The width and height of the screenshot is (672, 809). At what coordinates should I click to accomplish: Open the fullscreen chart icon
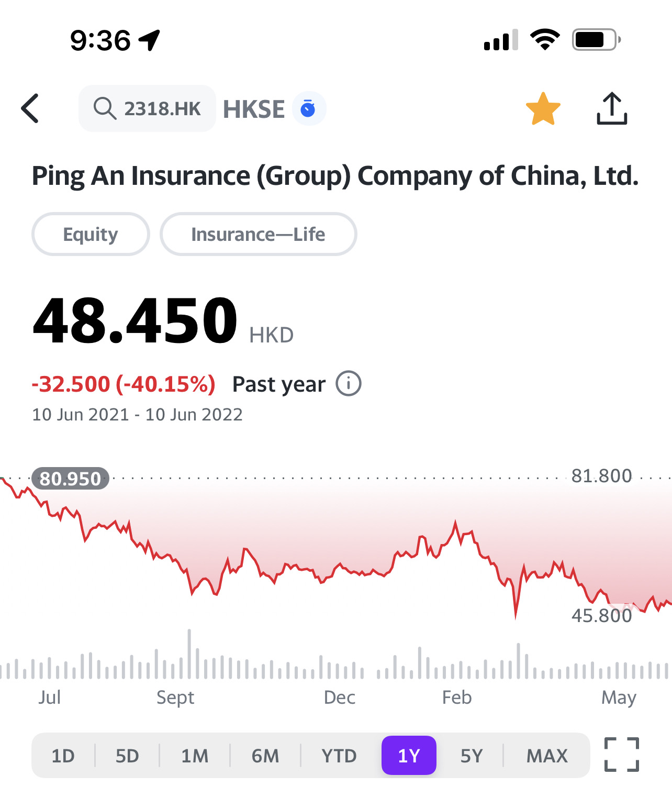pyautogui.click(x=622, y=755)
